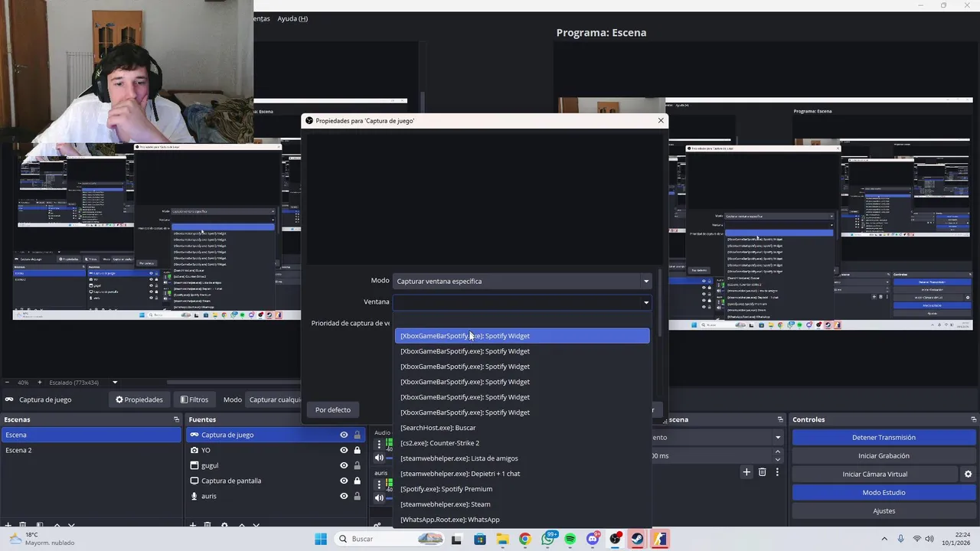The width and height of the screenshot is (980, 551).
Task: Open the Ventana combo box
Action: [522, 302]
